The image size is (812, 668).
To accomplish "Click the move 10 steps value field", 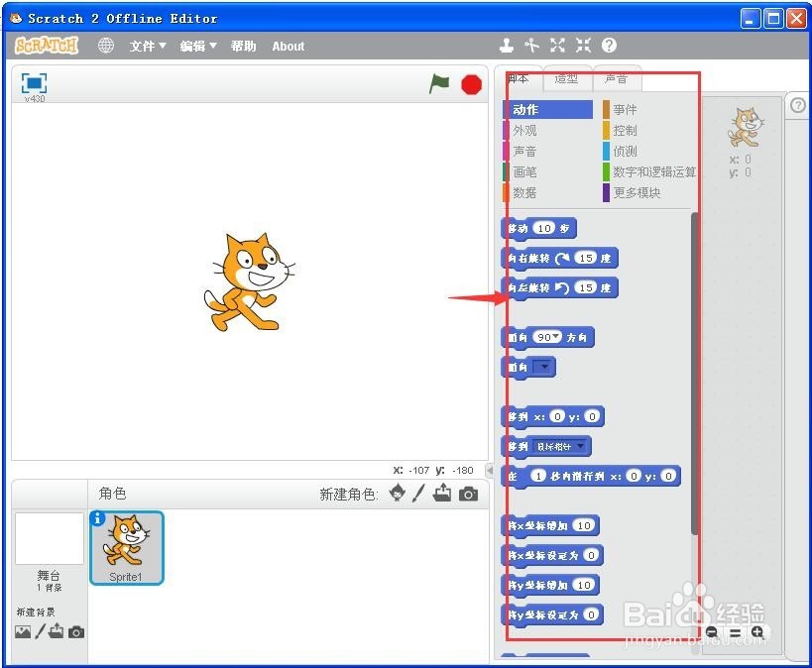I will 543,228.
